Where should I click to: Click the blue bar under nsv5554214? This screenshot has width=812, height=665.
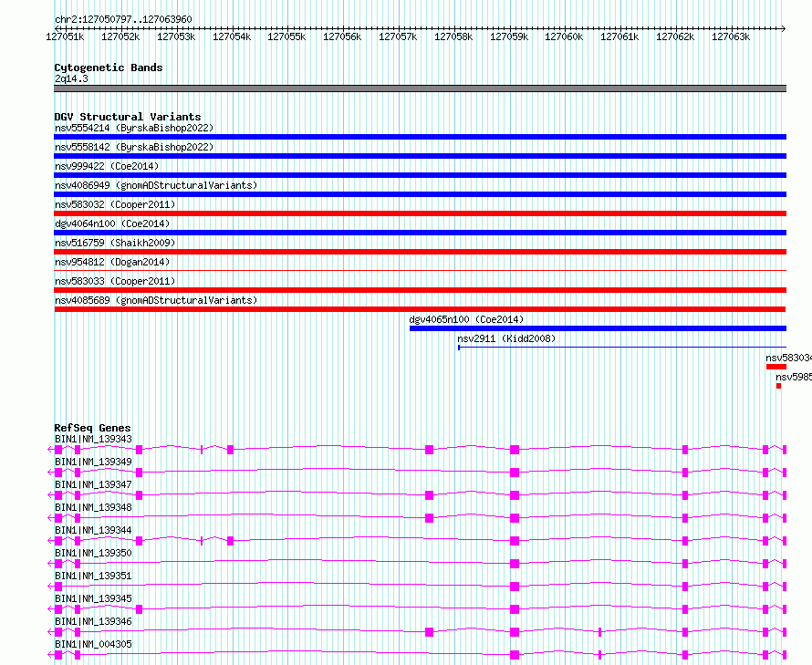pyautogui.click(x=420, y=137)
